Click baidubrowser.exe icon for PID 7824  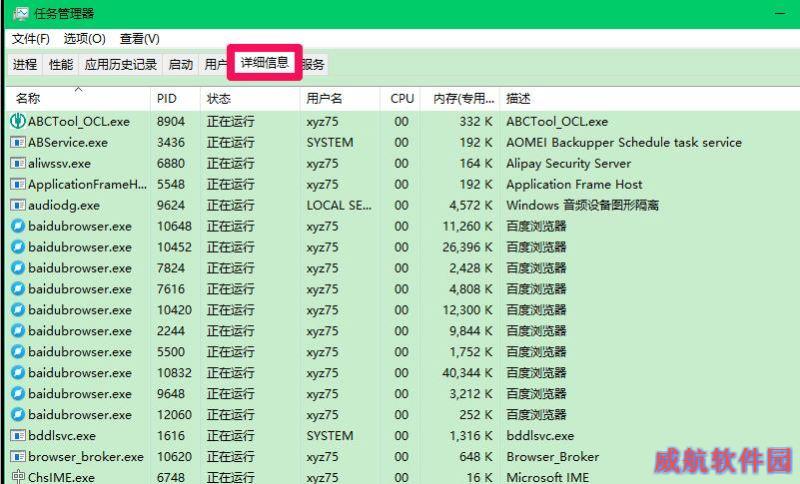pos(18,268)
